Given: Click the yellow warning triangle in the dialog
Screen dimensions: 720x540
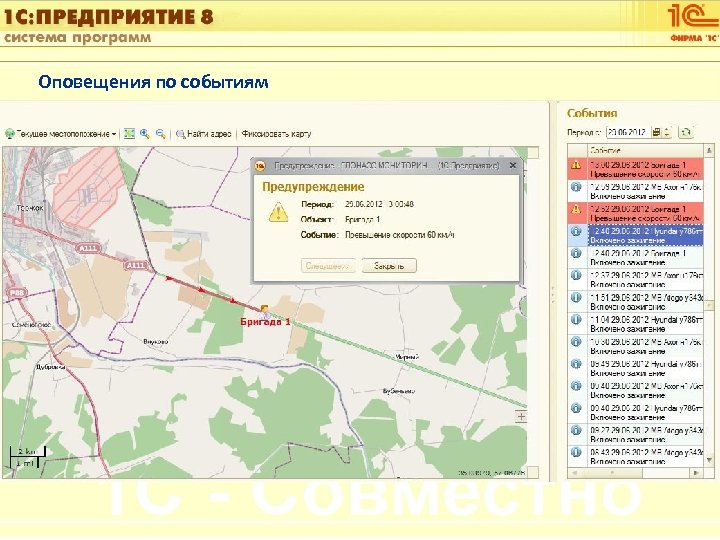Looking at the screenshot, I should (x=278, y=213).
